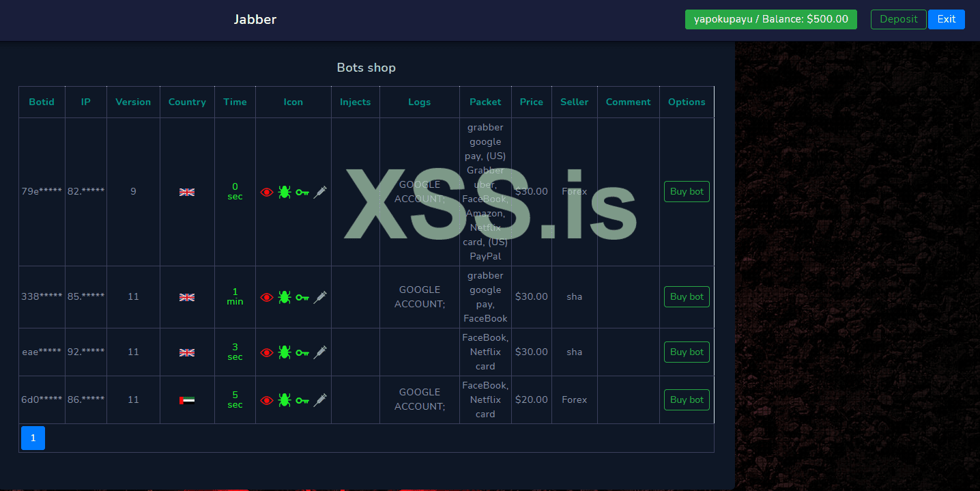
Task: Click the Bots shop heading
Action: 366,68
